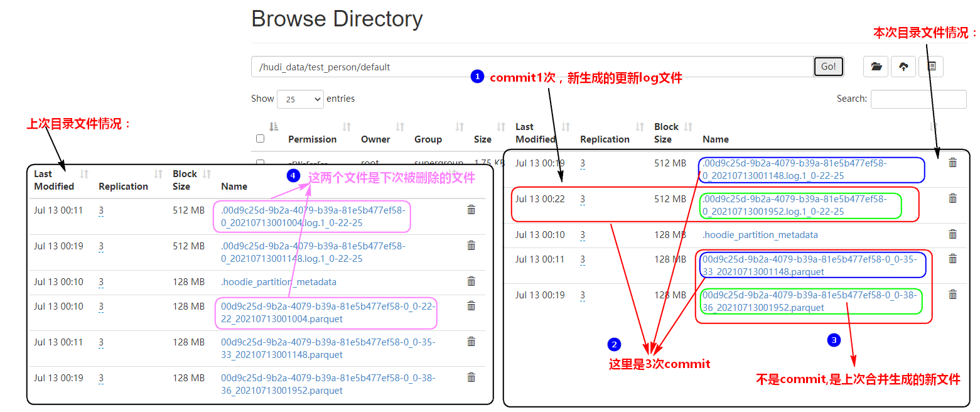The height and width of the screenshot is (412, 980).
Task: Open the Cut & Paste list icon
Action: coord(931,67)
